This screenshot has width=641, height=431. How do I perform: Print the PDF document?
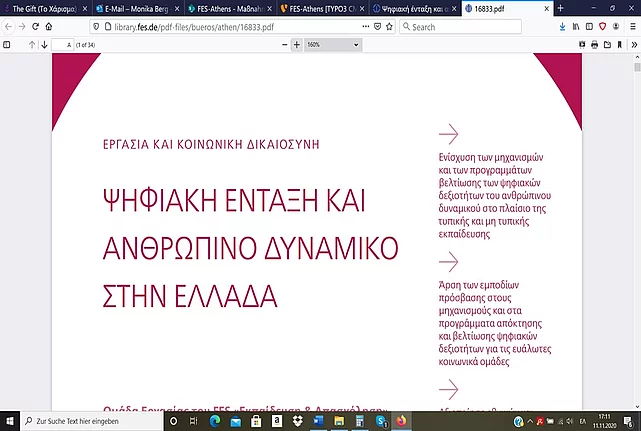(594, 45)
